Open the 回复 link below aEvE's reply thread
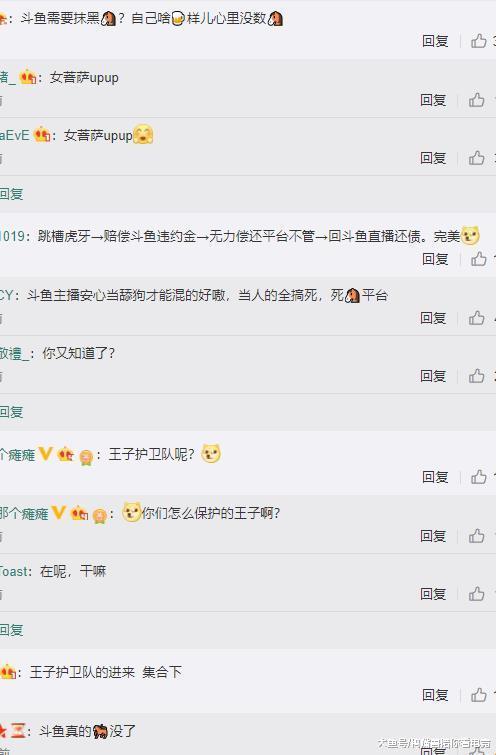The width and height of the screenshot is (496, 755). (x=12, y=194)
